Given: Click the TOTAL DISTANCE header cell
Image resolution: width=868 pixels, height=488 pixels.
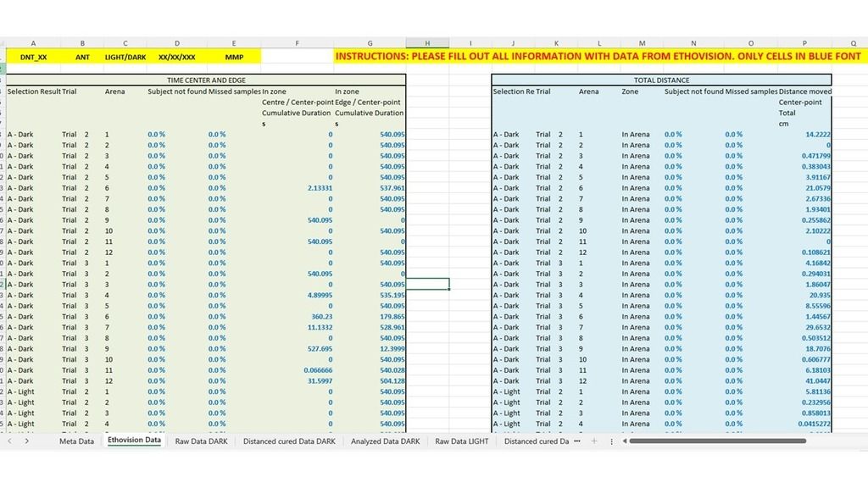Looking at the screenshot, I should [661, 80].
